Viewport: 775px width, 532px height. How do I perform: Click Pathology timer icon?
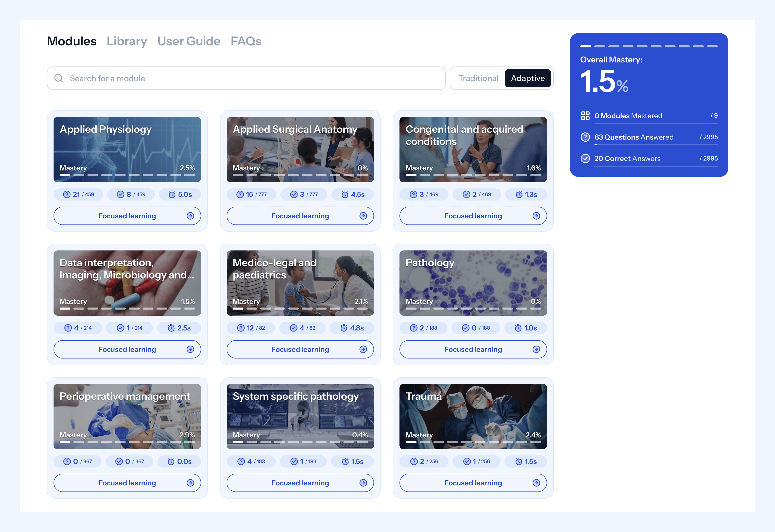pyautogui.click(x=518, y=328)
